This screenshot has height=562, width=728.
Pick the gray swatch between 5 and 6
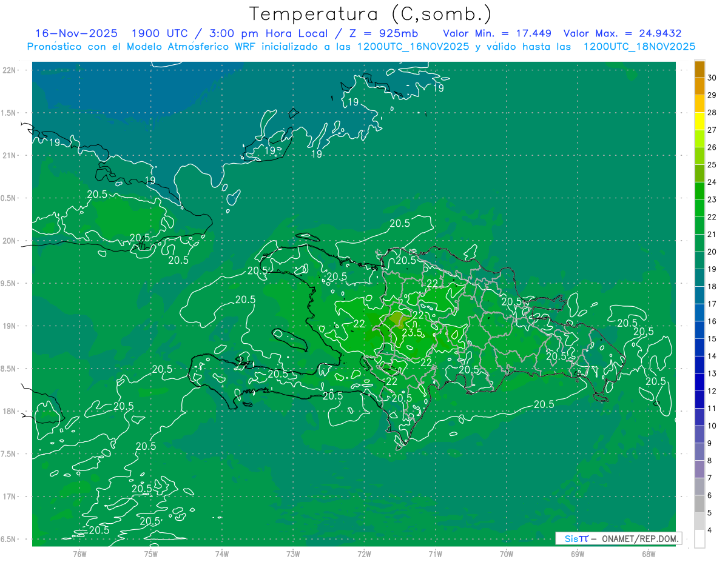tap(699, 504)
